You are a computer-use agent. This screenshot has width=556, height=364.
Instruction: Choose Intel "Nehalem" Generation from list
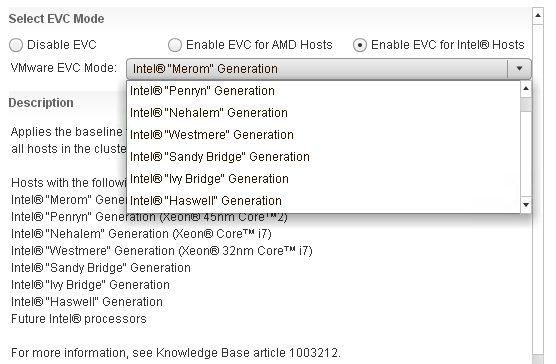click(x=323, y=113)
